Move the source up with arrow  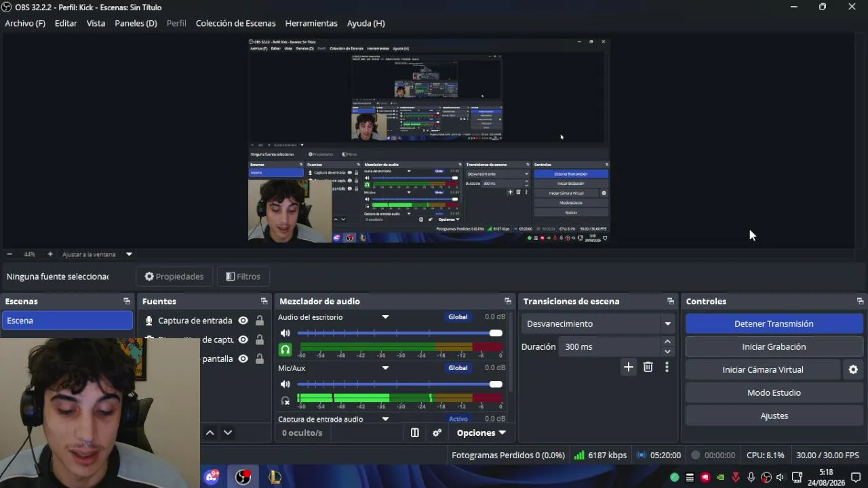(x=210, y=432)
